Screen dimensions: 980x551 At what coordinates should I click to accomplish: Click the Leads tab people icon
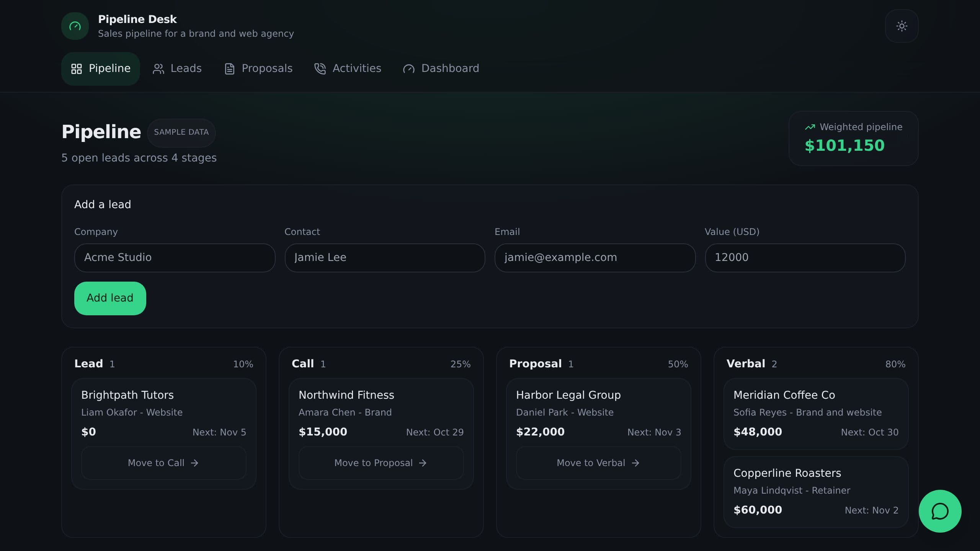[x=158, y=69]
